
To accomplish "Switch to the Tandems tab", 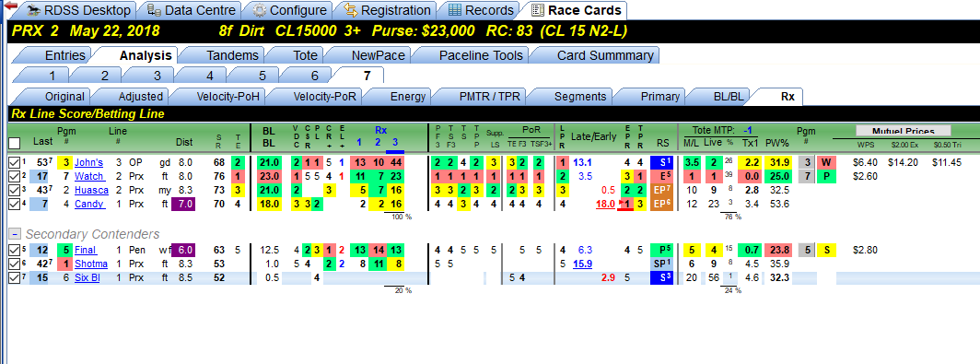I will (x=232, y=55).
